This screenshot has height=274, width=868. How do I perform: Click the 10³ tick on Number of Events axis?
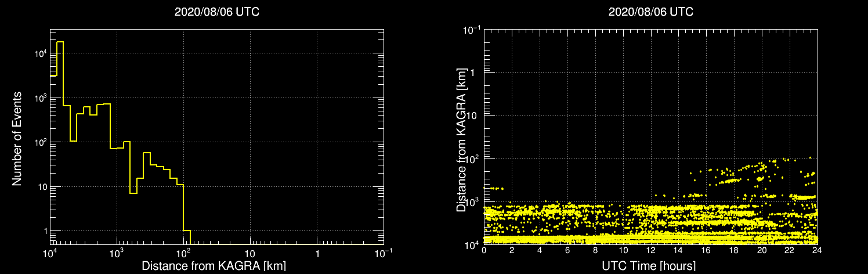39,98
